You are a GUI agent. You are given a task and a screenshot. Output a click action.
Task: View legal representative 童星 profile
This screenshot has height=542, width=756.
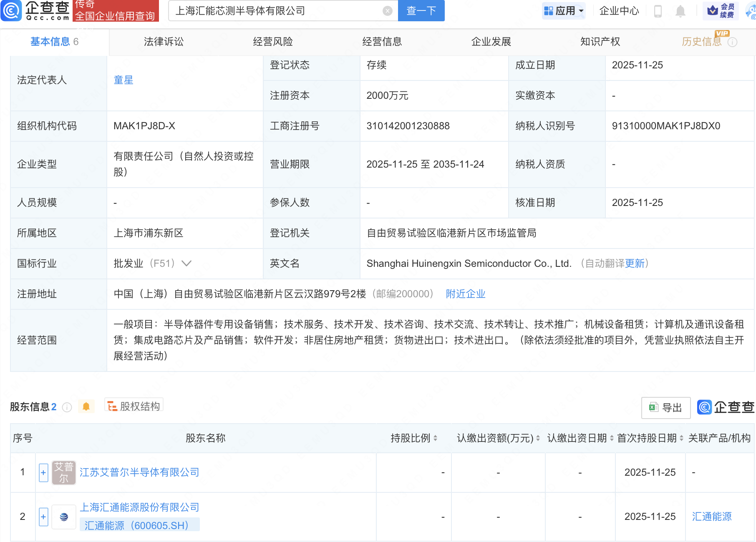[x=123, y=80]
